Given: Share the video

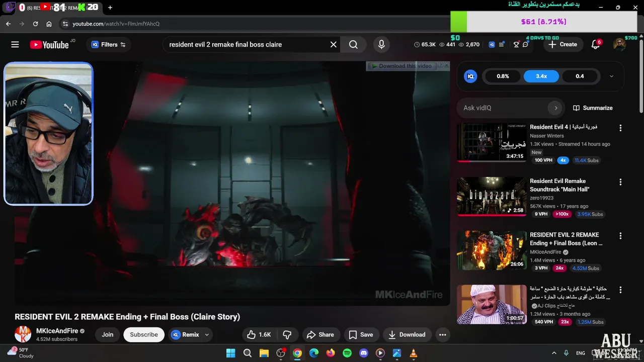Looking at the screenshot, I should point(320,335).
